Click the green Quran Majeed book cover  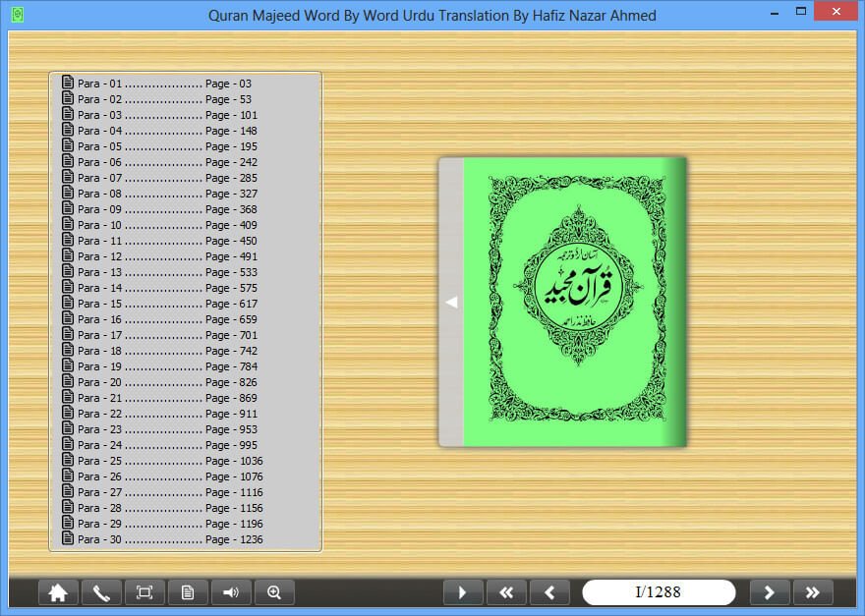click(x=574, y=302)
